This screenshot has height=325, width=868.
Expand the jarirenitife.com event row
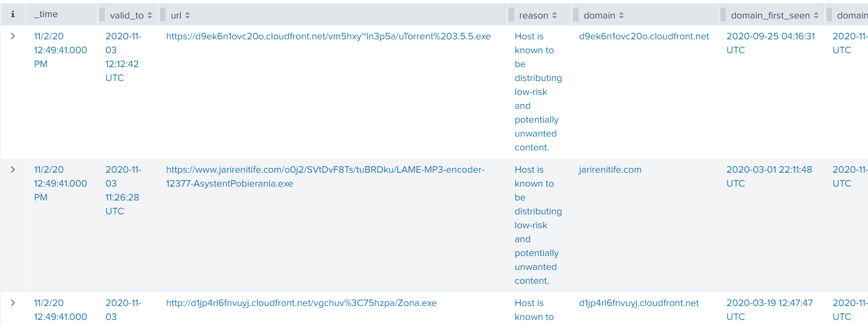tap(13, 169)
